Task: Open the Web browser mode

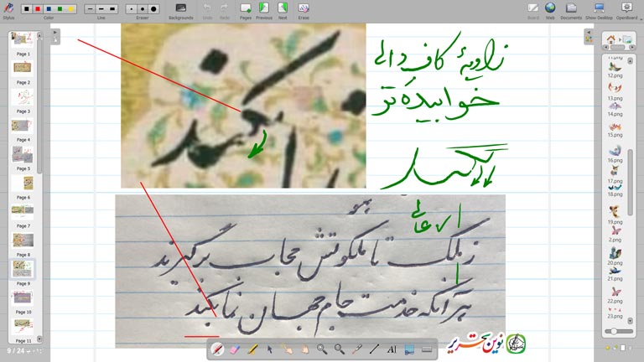Action: click(550, 9)
